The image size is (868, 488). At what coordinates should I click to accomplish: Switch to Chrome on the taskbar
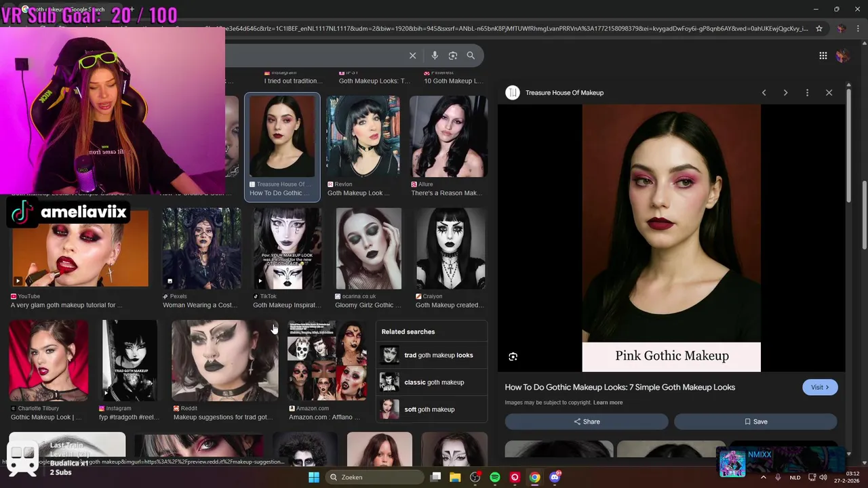pos(535,477)
